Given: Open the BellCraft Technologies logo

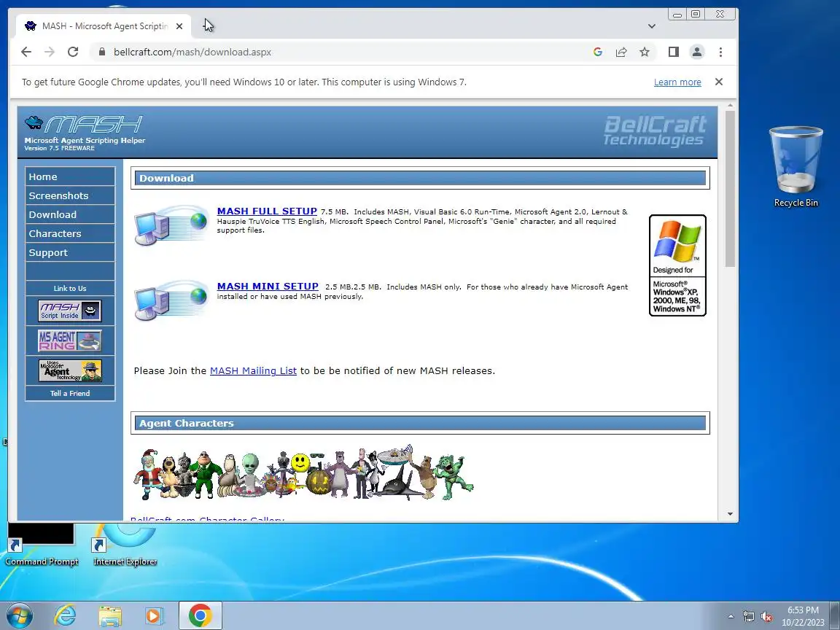Looking at the screenshot, I should tap(654, 131).
